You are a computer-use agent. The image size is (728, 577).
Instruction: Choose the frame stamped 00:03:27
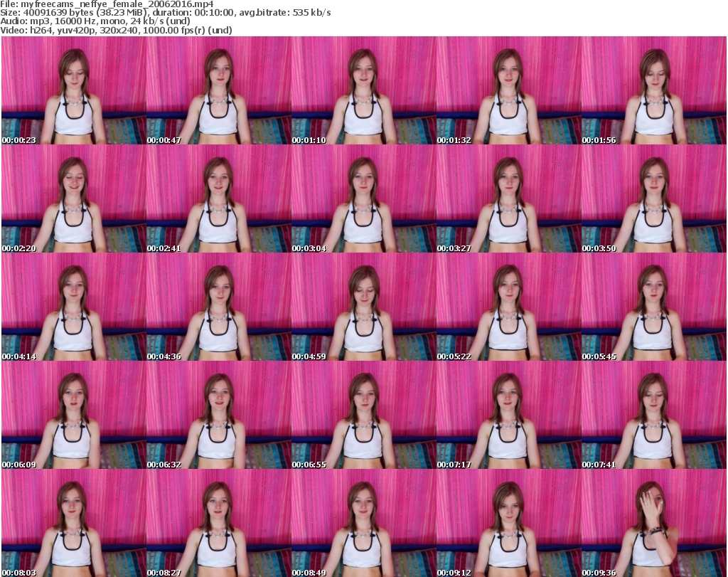pyautogui.click(x=508, y=198)
